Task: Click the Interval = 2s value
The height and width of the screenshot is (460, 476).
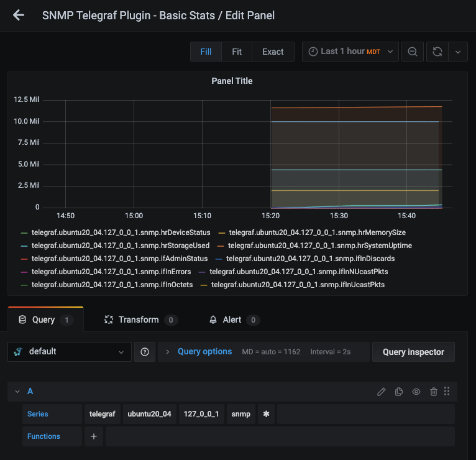Action: point(331,352)
